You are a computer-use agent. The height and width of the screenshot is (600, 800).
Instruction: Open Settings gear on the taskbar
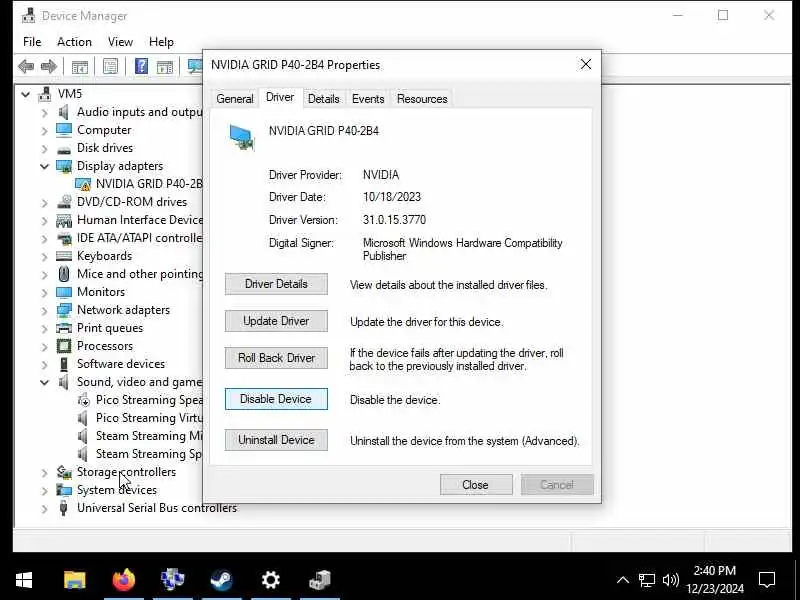click(270, 580)
